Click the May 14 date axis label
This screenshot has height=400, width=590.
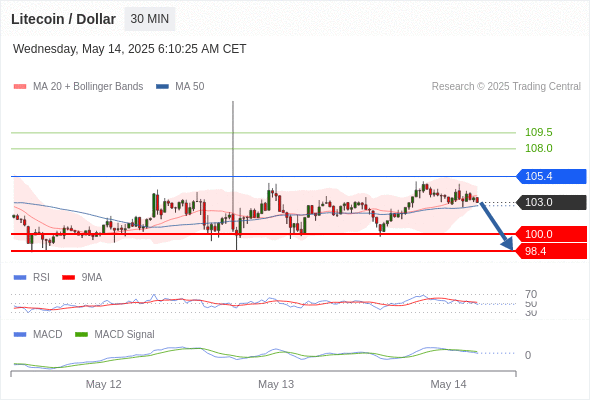coord(448,384)
